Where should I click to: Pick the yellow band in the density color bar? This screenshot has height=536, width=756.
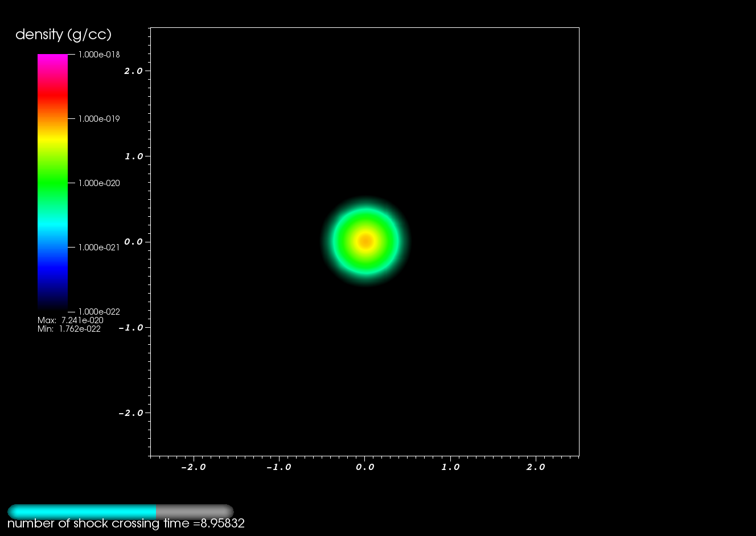coord(52,138)
